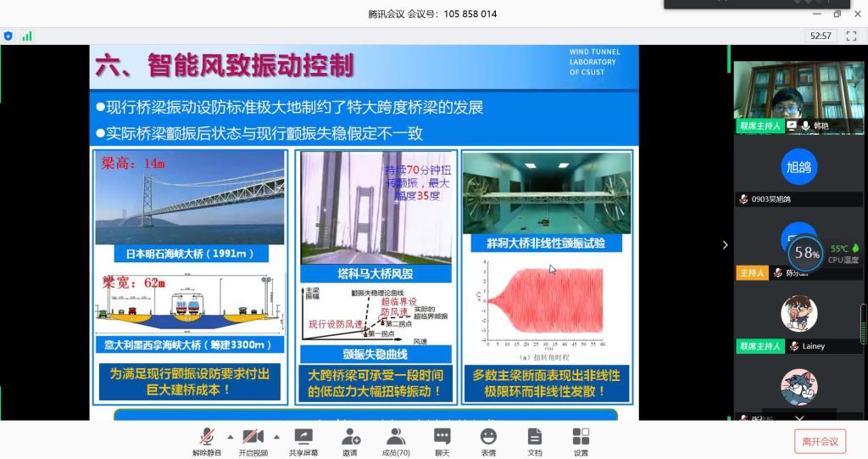Image resolution: width=868 pixels, height=459 pixels.
Task: Open the 聊天 chat panel
Action: (x=442, y=438)
